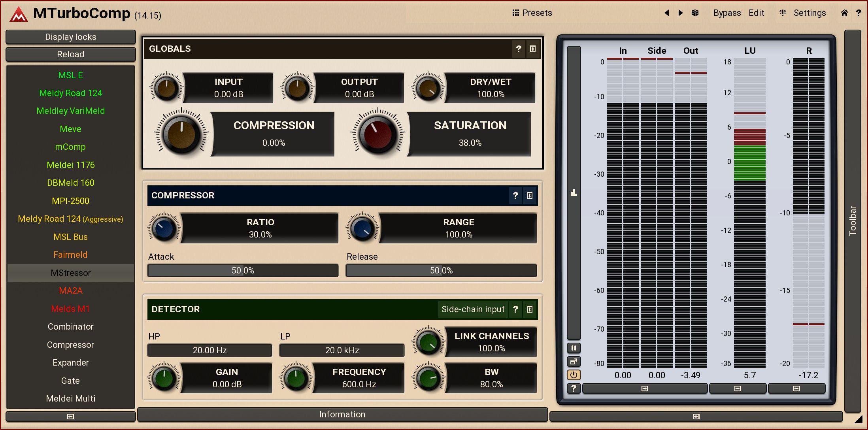Viewport: 868px width, 430px height.
Task: Go to the next preset arrow
Action: click(680, 13)
